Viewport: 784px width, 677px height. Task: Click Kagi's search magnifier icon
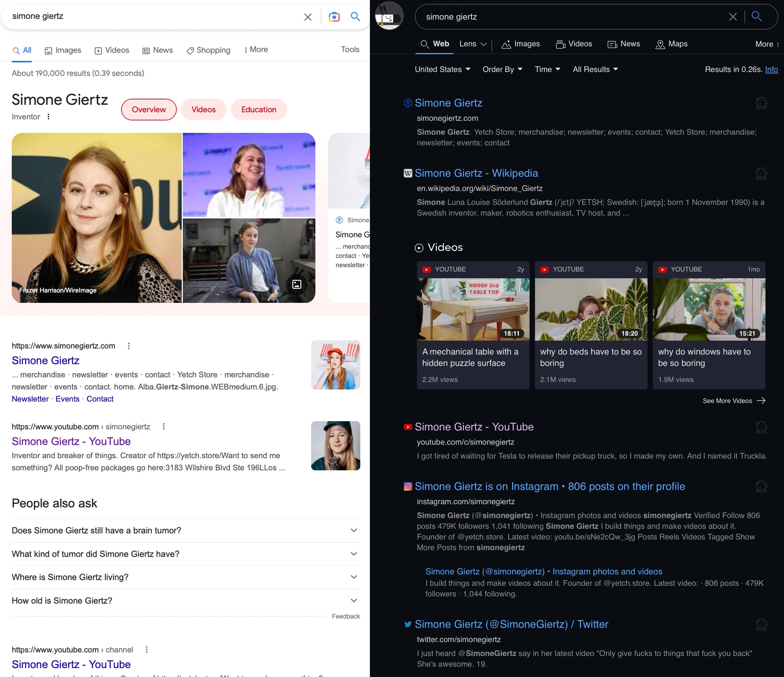(757, 16)
